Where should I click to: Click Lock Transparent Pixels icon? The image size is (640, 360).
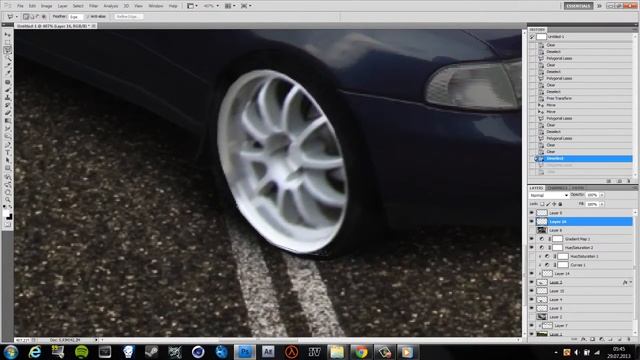[542, 204]
